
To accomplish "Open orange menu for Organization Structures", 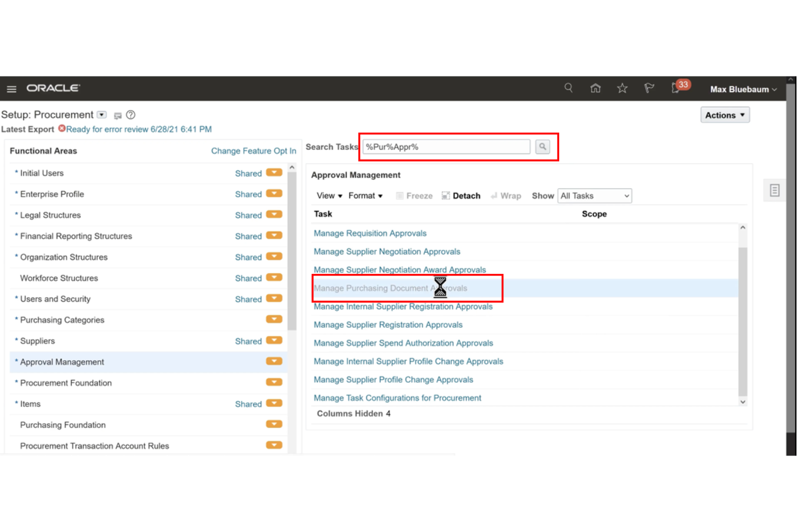I will (x=274, y=257).
